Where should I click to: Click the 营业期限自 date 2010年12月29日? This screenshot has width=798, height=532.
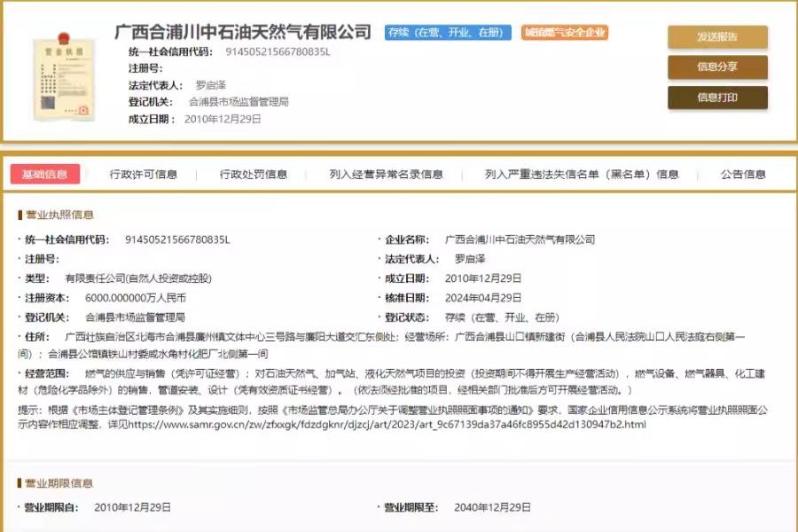tap(132, 507)
